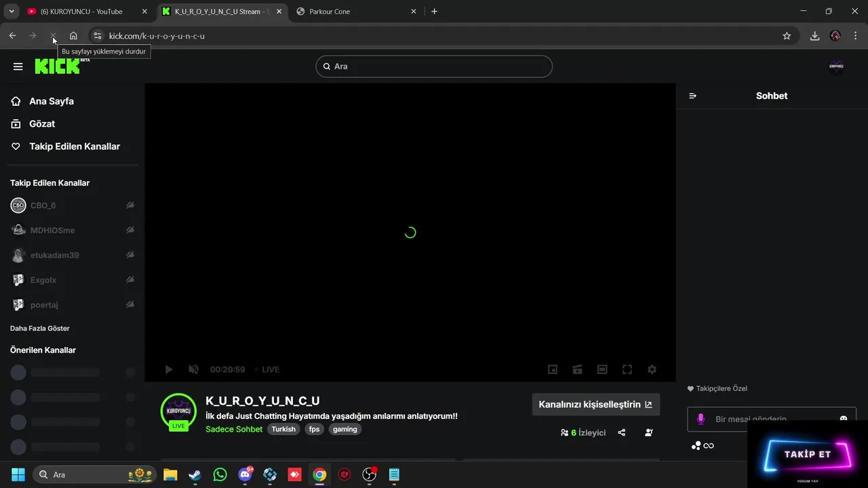Click the 6 İzleyici viewer count

583,432
